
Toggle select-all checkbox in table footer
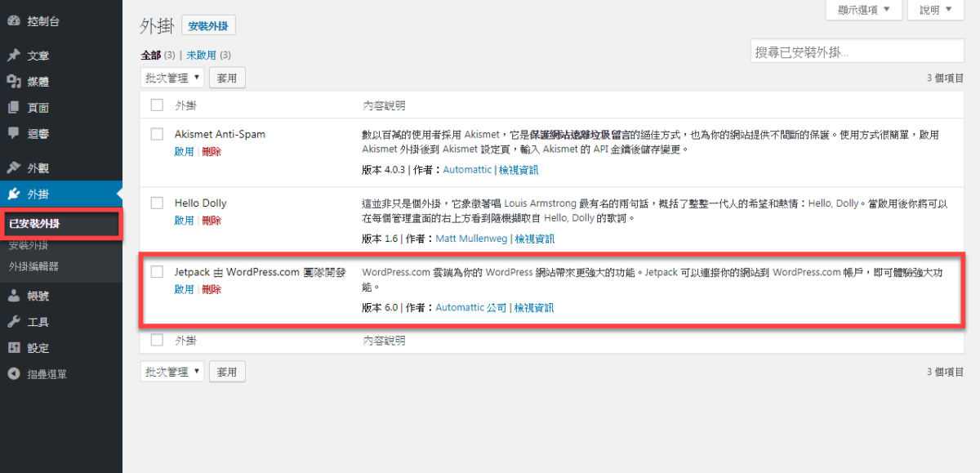click(x=157, y=340)
